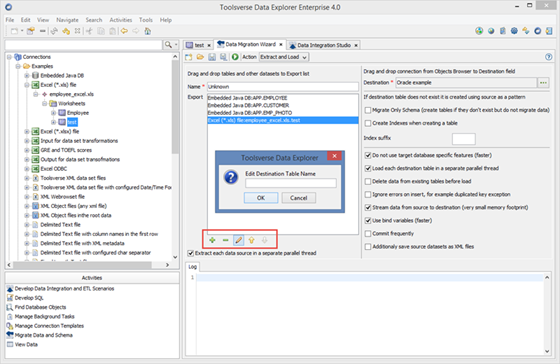Enable Commit frequently checkbox
Image resolution: width=560 pixels, height=364 pixels.
tap(368, 234)
